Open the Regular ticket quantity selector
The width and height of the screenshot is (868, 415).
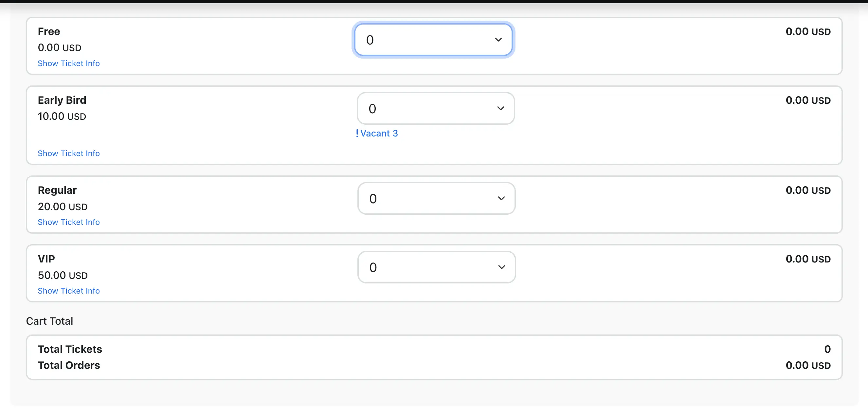(436, 198)
